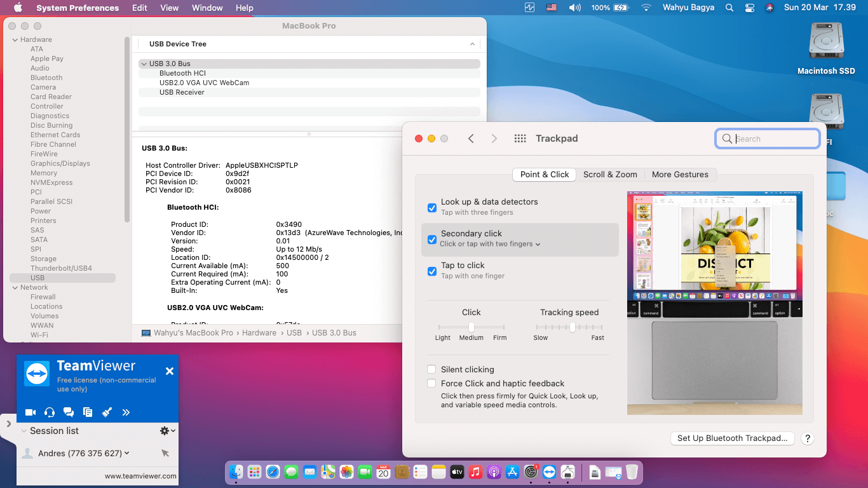Open the Help menu
868x488 pixels.
click(245, 8)
